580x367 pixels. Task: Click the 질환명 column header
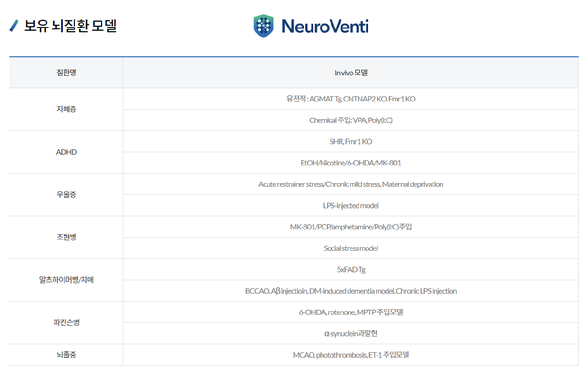coord(66,73)
